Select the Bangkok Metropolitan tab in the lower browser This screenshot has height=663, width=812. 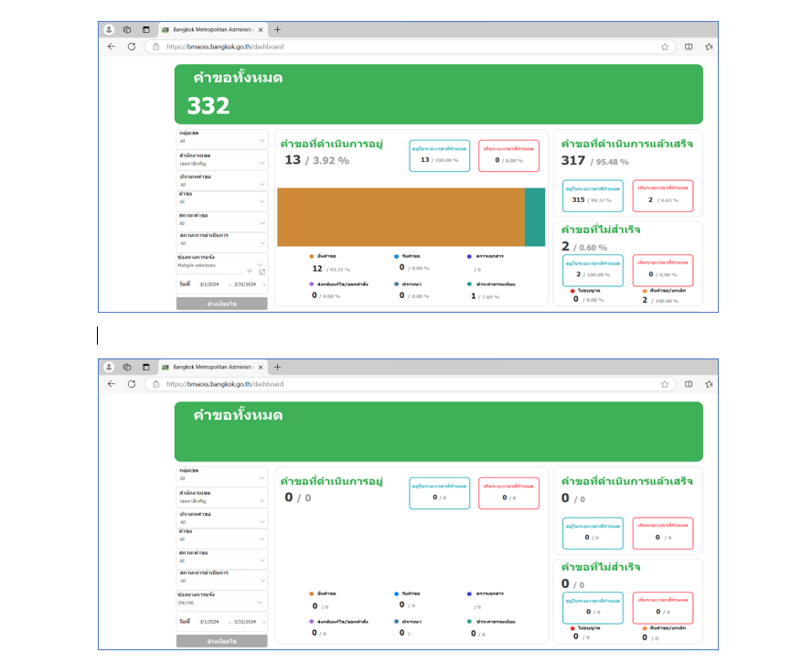[x=210, y=368]
